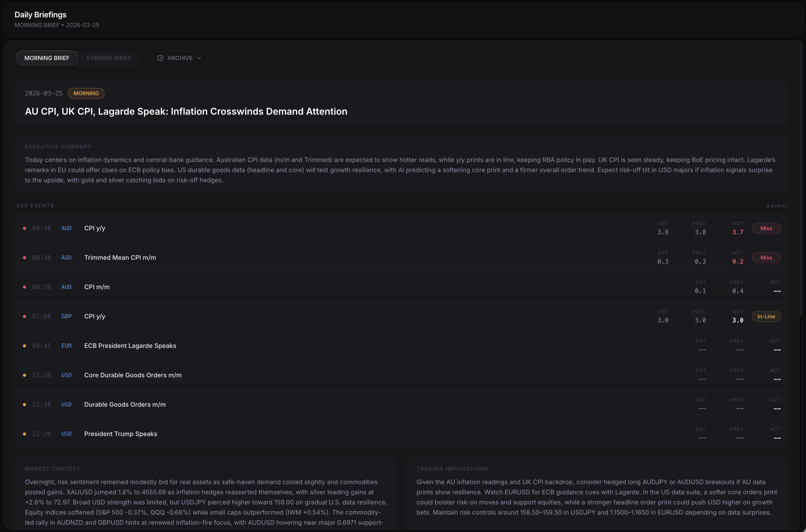Select the Durable Goods Orders m/m row
This screenshot has height=532, width=806.
125,404
